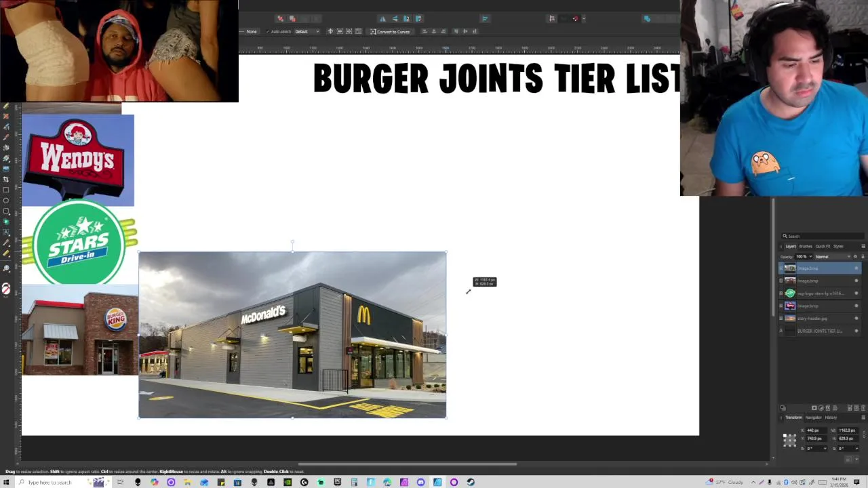Click the color selector circle in left toolbox
This screenshot has width=868, height=488.
click(x=6, y=289)
